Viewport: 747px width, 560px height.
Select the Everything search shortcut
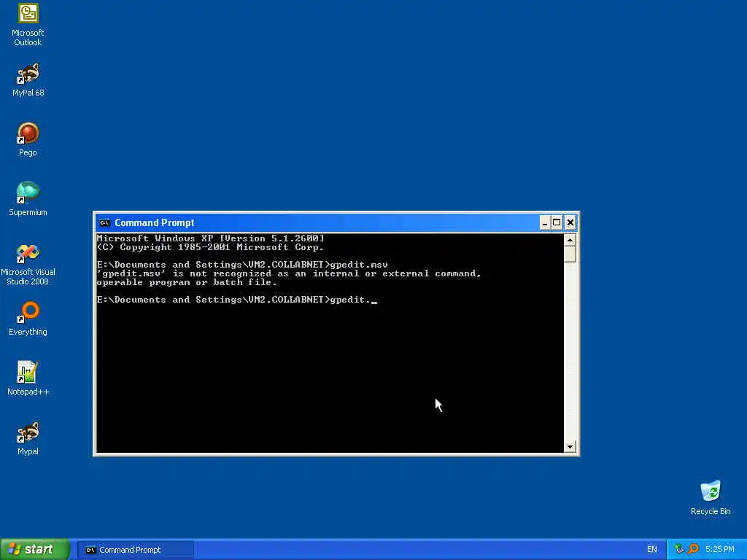point(28,319)
